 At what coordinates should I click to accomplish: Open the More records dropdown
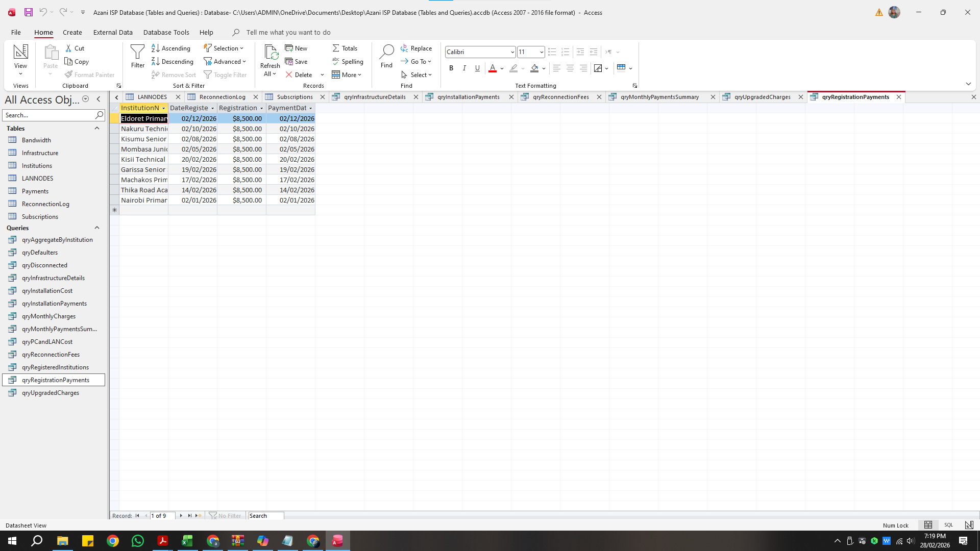[347, 74]
